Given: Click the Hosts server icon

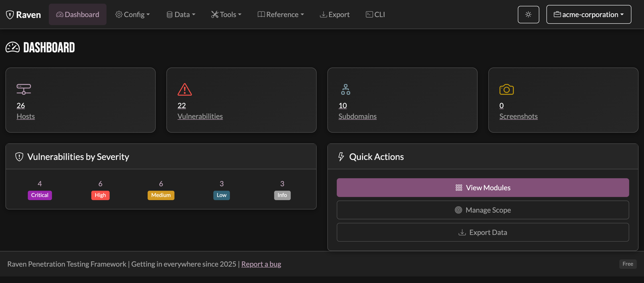Looking at the screenshot, I should 24,89.
